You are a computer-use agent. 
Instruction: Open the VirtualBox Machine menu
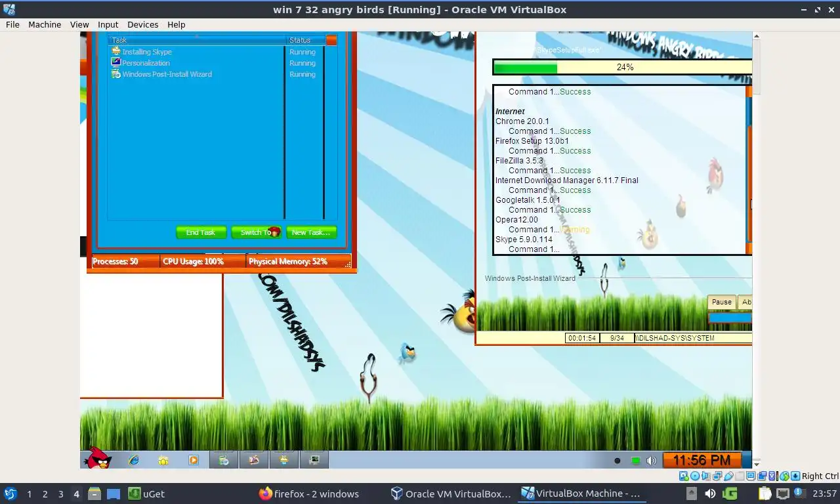(45, 24)
